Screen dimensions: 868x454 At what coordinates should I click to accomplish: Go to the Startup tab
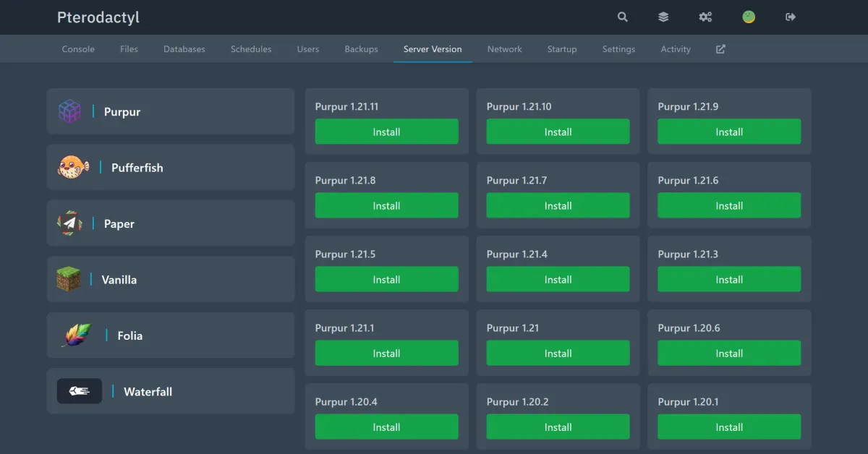(562, 49)
